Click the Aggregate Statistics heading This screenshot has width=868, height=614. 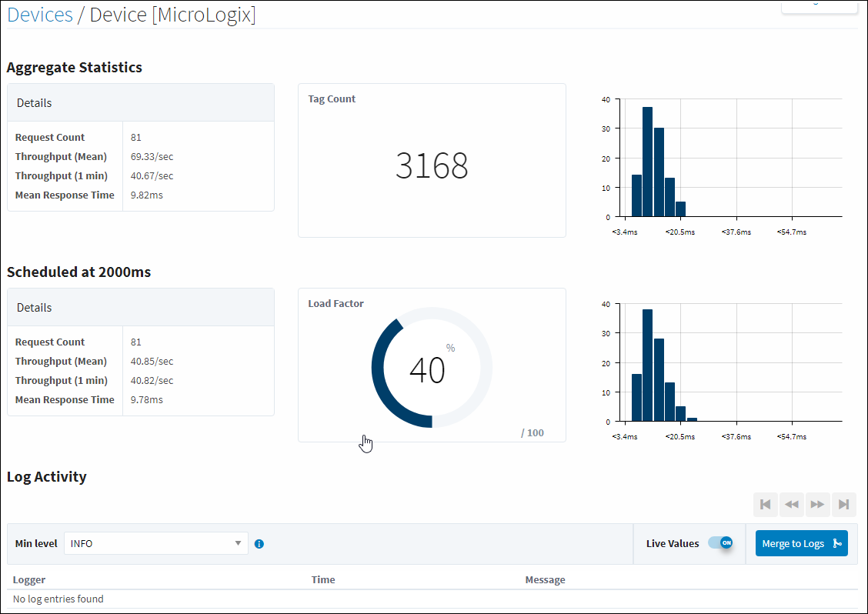pos(74,68)
